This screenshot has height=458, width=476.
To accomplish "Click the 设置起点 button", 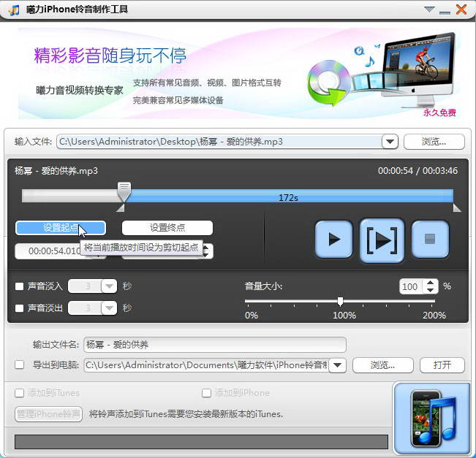I will [x=61, y=227].
